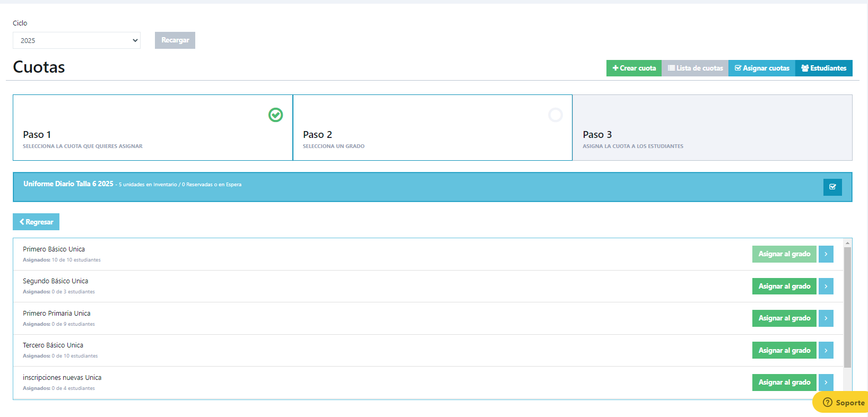This screenshot has height=417, width=868.
Task: Click the Cuotas page heading
Action: [39, 67]
